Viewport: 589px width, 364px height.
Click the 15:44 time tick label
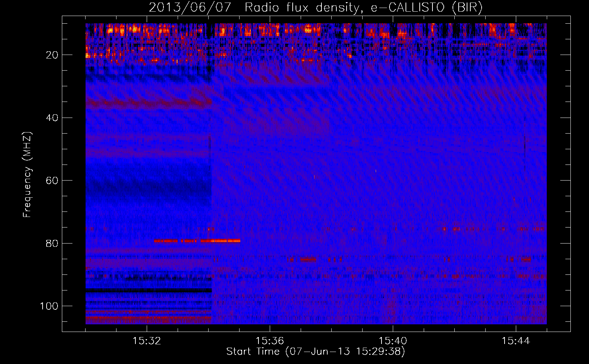(x=516, y=341)
